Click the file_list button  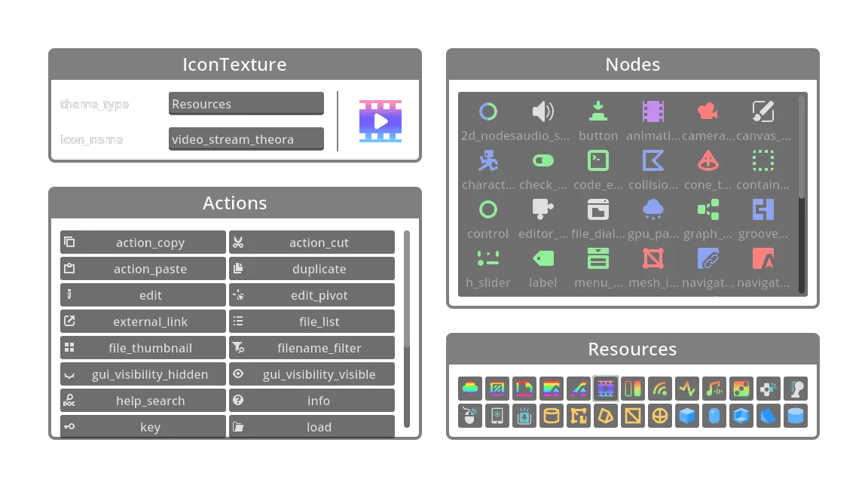312,322
